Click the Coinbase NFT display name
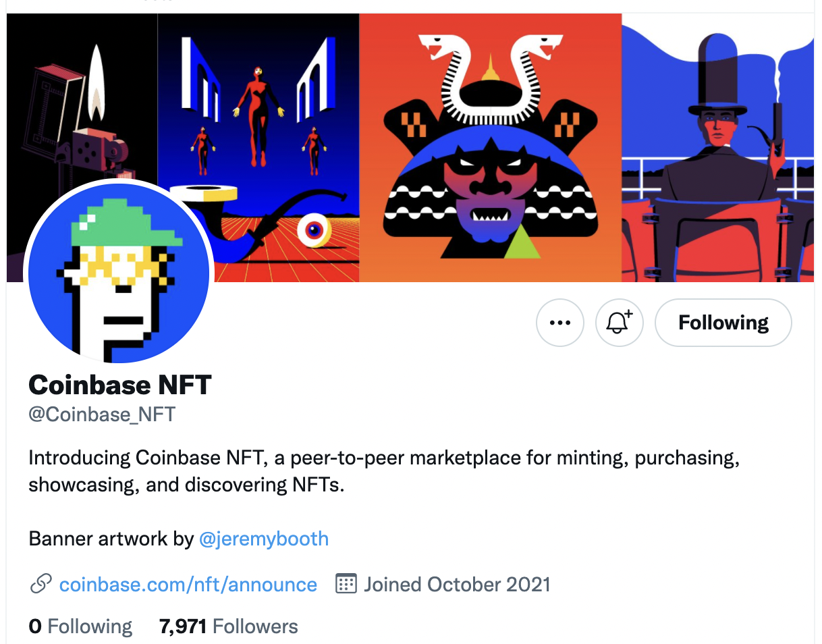Image resolution: width=822 pixels, height=644 pixels. pos(120,385)
